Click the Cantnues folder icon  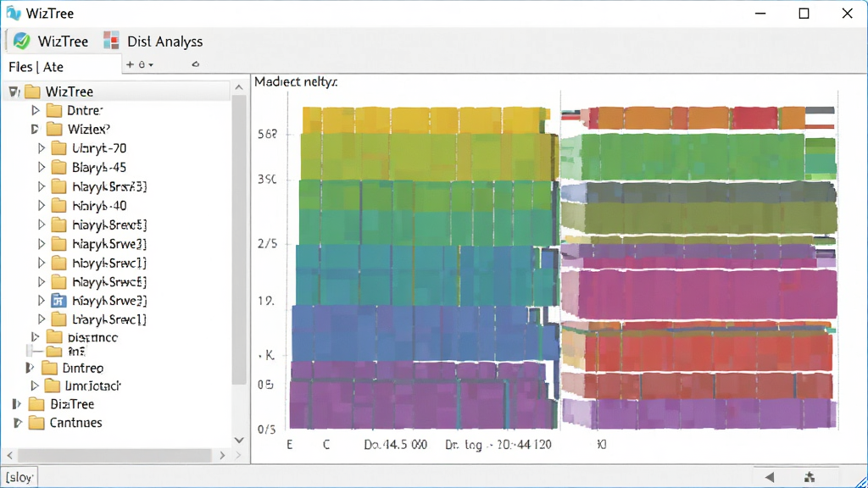36,423
